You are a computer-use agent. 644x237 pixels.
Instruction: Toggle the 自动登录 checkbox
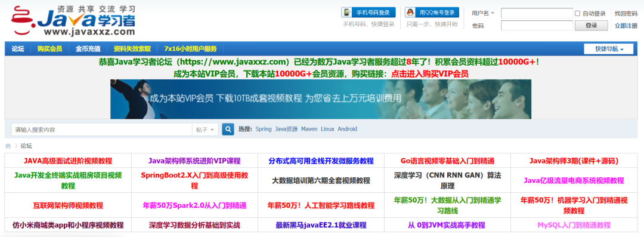577,14
